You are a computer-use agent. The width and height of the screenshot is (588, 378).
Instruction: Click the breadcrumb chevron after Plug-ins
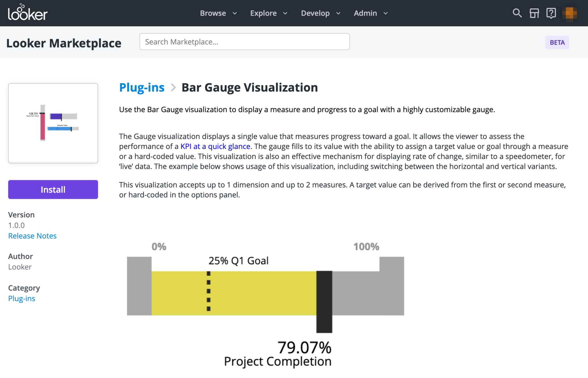(173, 88)
